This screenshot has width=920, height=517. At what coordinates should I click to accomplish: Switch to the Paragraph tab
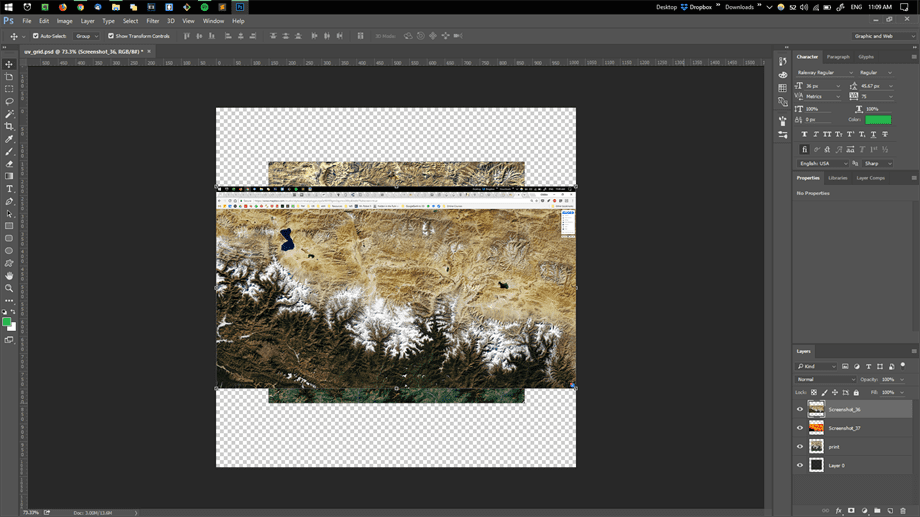coord(838,57)
